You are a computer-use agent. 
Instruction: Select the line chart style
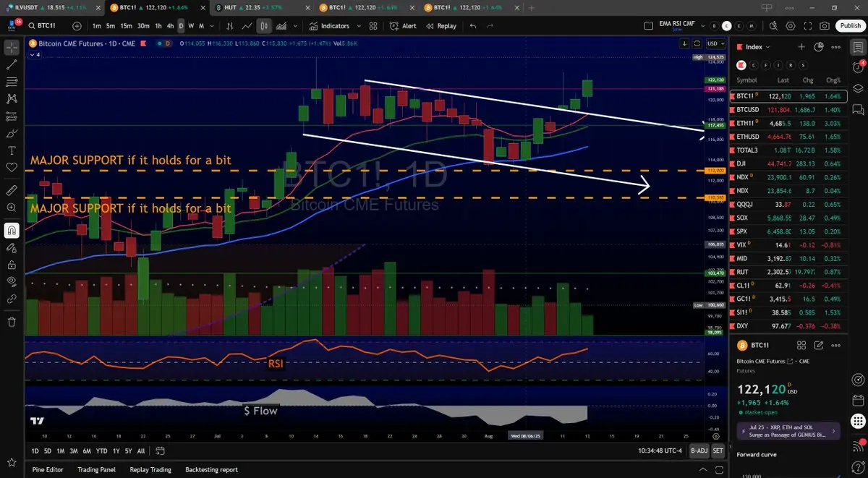247,26
